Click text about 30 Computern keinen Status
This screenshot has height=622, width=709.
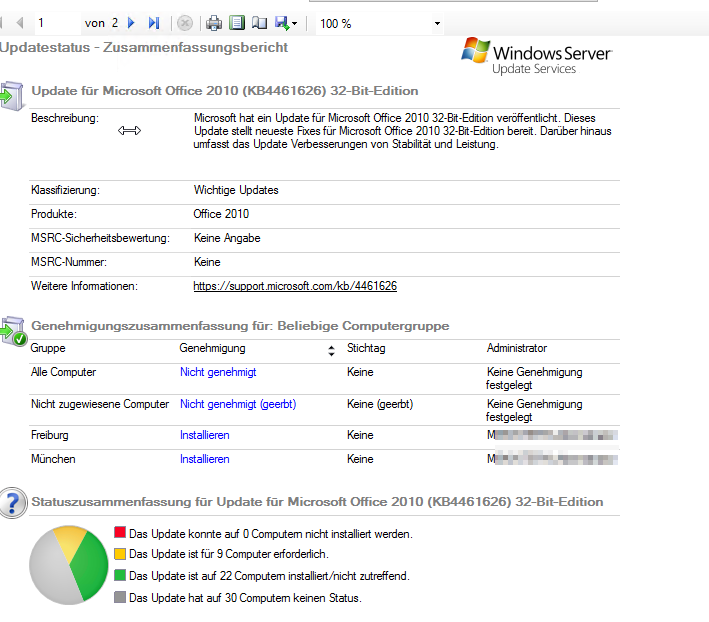pyautogui.click(x=245, y=598)
